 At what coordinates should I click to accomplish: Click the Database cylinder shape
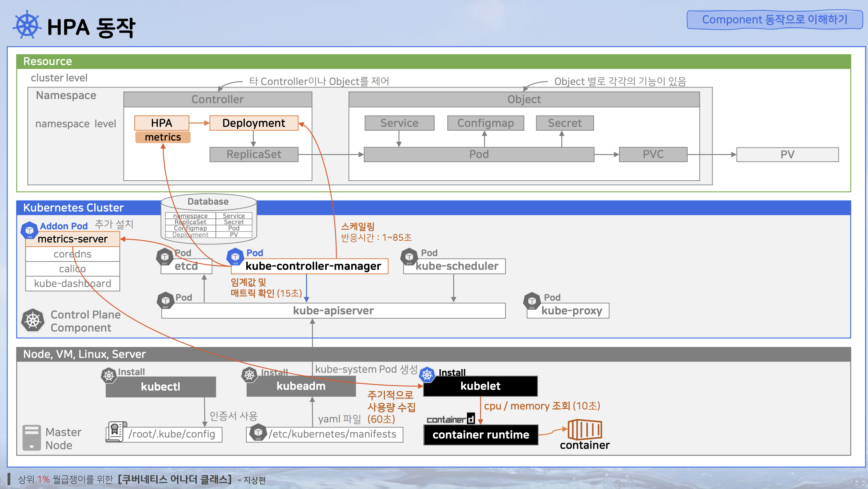click(x=208, y=202)
